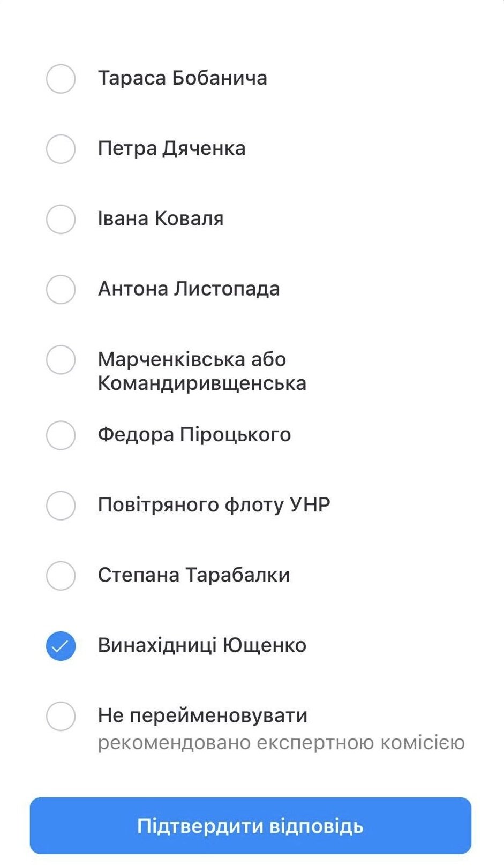
Task: Pick the Степана Тарабалки radio button
Action: click(x=61, y=575)
